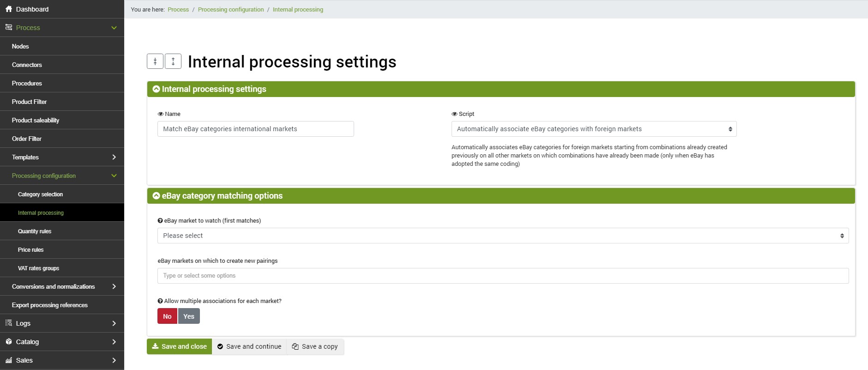
Task: Click the eye icon beside Script
Action: coord(454,114)
